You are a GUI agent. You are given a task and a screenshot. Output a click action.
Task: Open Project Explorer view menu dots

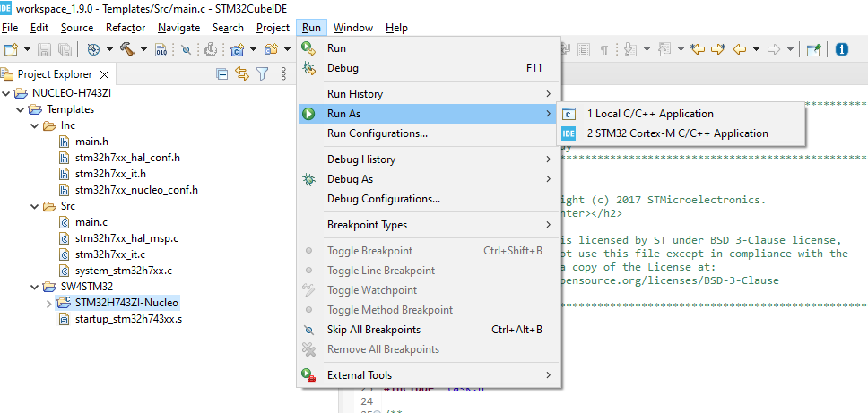283,74
